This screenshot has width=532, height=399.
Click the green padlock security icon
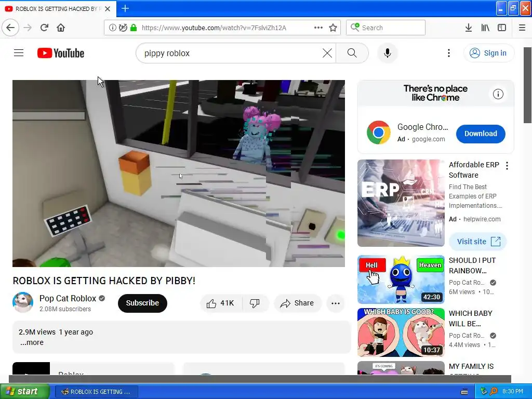pos(134,28)
